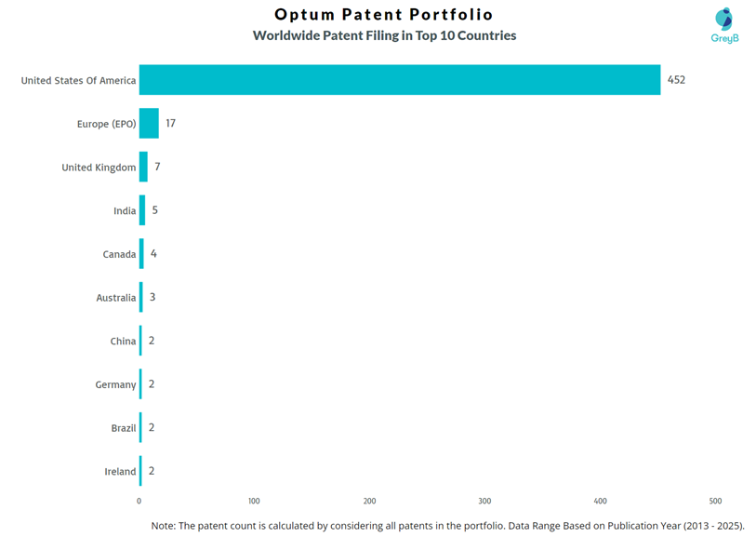The height and width of the screenshot is (537, 756).
Task: Click the United States Of America bar
Action: tap(400, 80)
